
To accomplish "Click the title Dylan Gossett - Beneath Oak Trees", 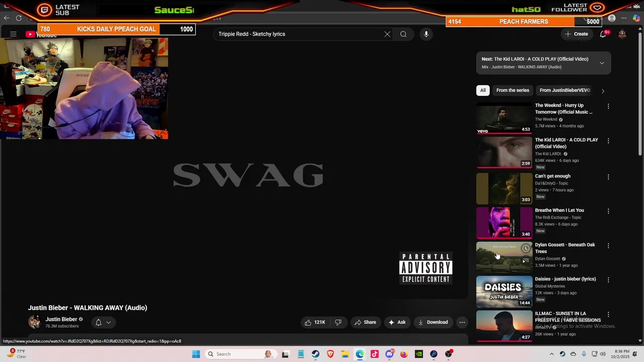I will pos(565,248).
